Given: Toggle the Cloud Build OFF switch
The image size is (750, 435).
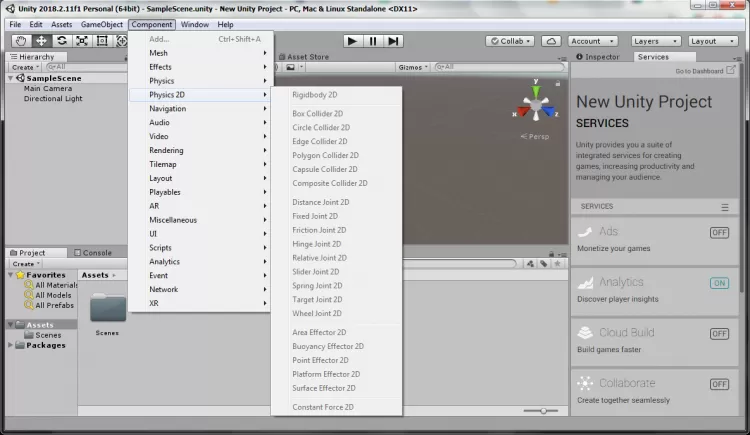Looking at the screenshot, I should tap(719, 334).
